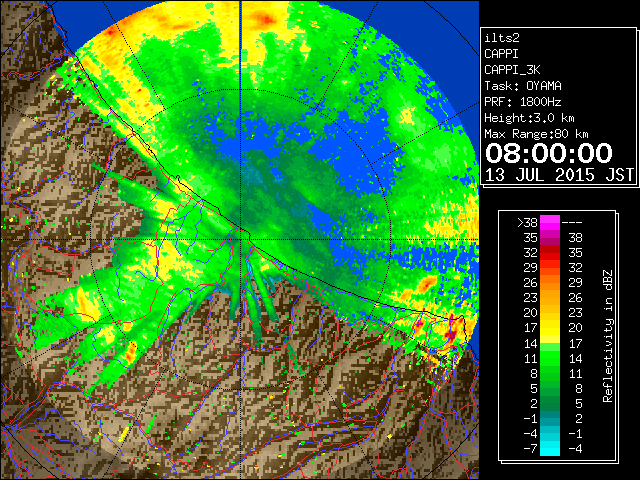This screenshot has height=480, width=640.
Task: Click the '-7' legend label
Action: coord(530,448)
